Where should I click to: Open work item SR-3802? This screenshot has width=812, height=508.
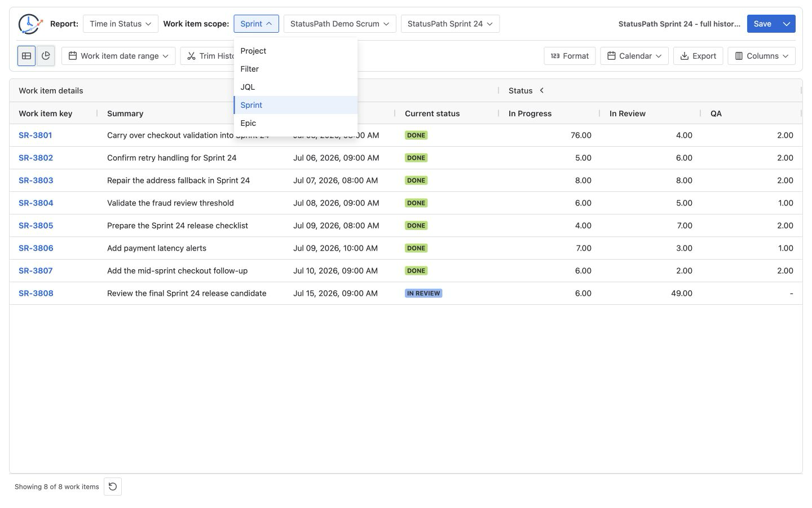click(x=36, y=158)
